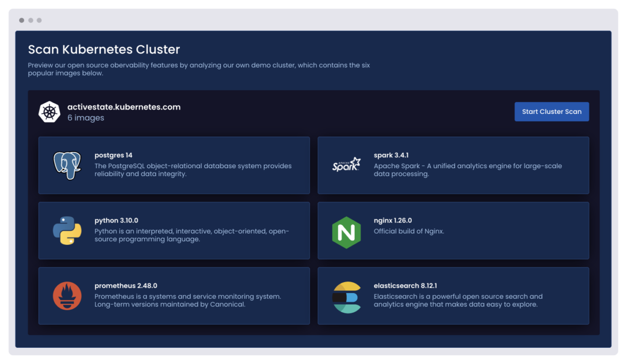627x364 pixels.
Task: Click the PostgreSQL elephant logo
Action: [67, 165]
